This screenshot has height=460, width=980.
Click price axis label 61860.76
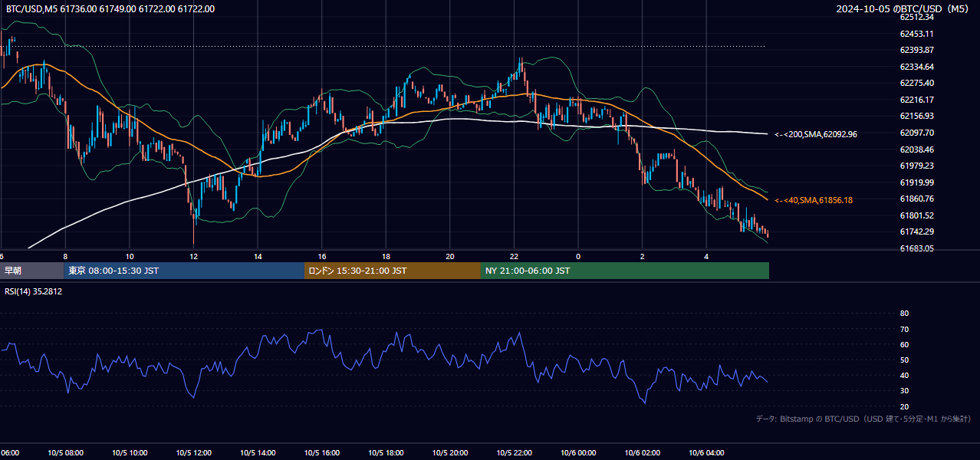coord(916,199)
